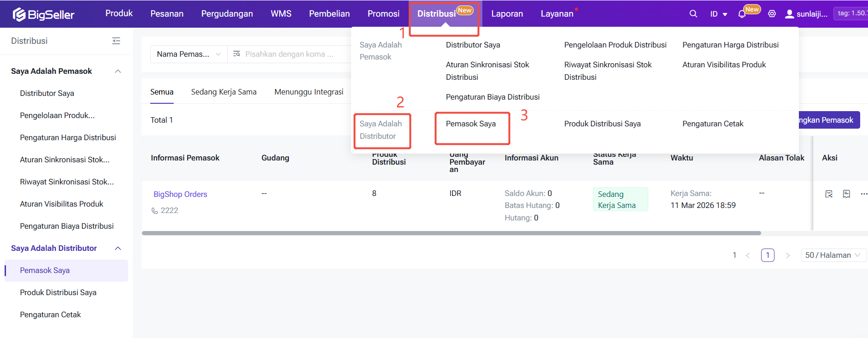
Task: Open settings gear in header
Action: [772, 14]
